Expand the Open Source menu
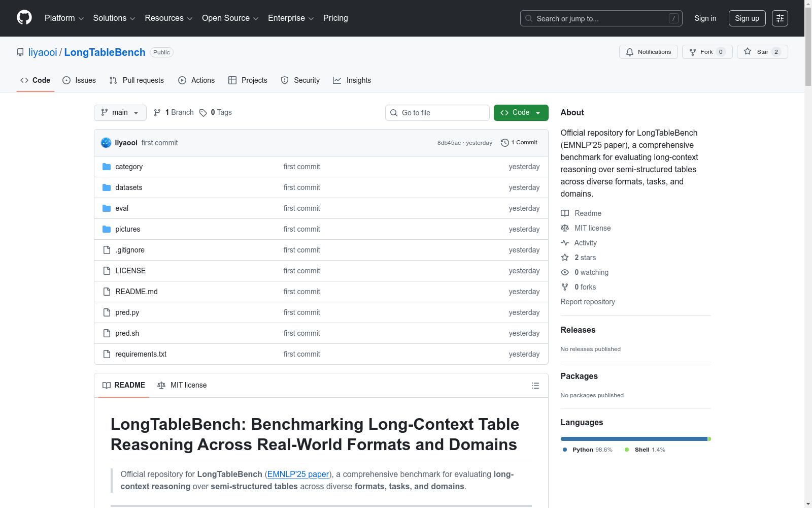This screenshot has height=508, width=812. point(230,18)
